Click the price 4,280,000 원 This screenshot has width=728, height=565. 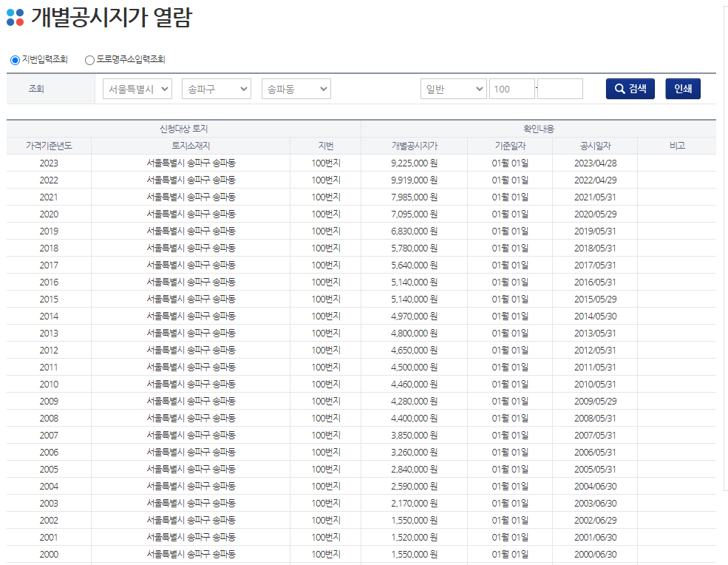(x=414, y=402)
